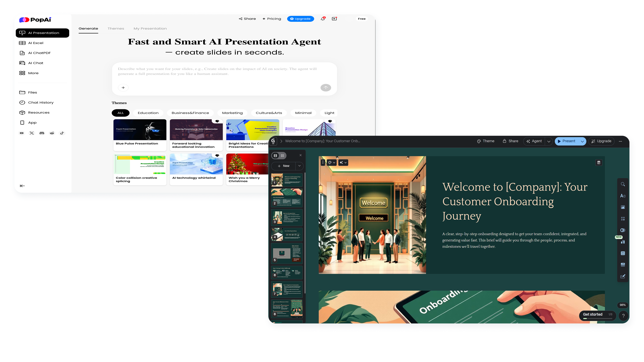This screenshot has width=644, height=362.
Task: Click the search icon in right toolbar
Action: pos(623,184)
